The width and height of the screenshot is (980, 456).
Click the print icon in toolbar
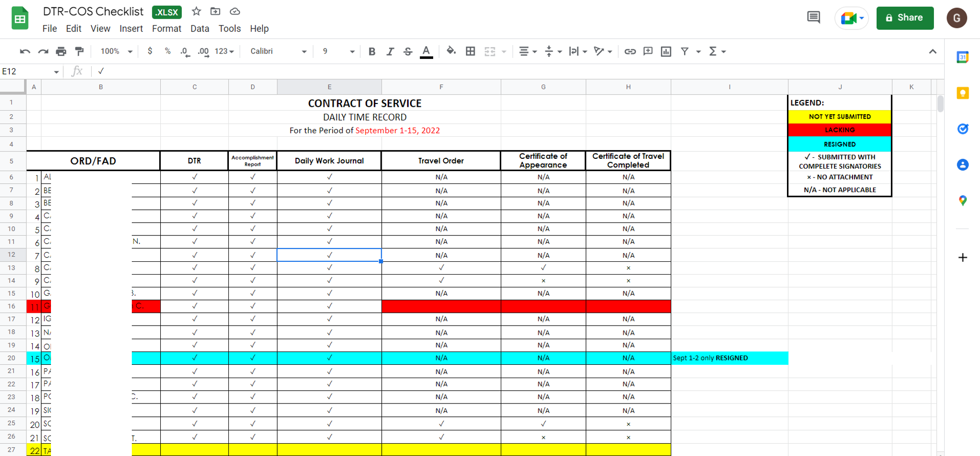[x=61, y=51]
